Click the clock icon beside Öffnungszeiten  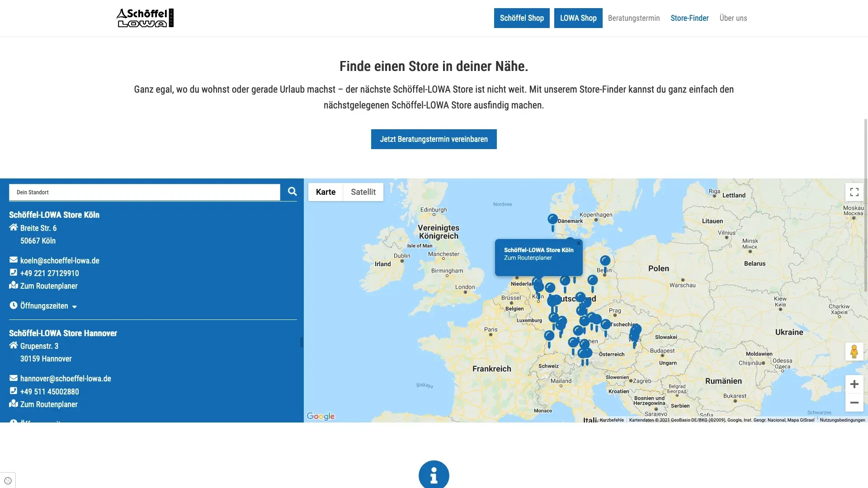click(x=14, y=305)
